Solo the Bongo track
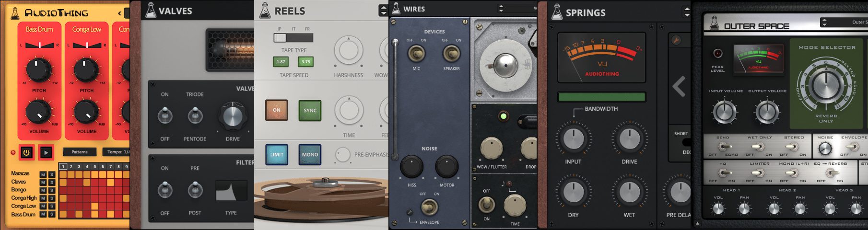Screen dimensions: 868x230 (x=51, y=190)
